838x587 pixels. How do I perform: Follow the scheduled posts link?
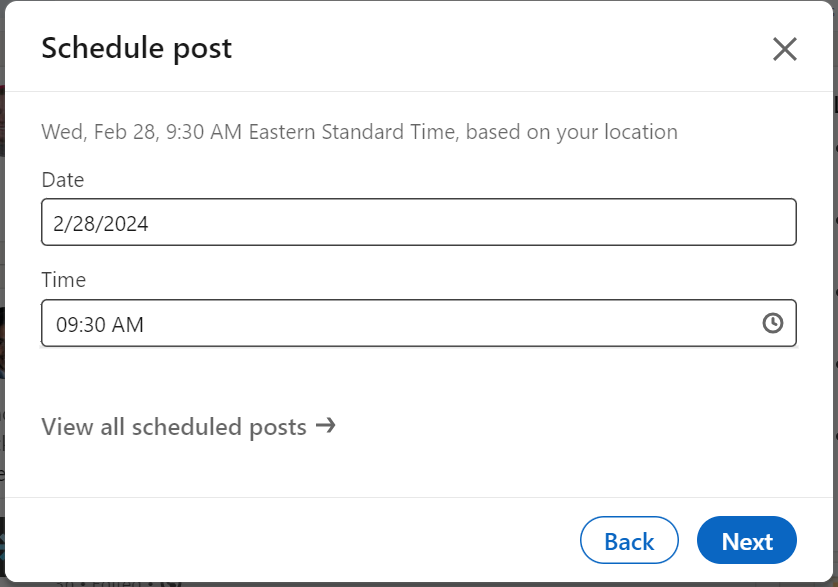point(173,426)
